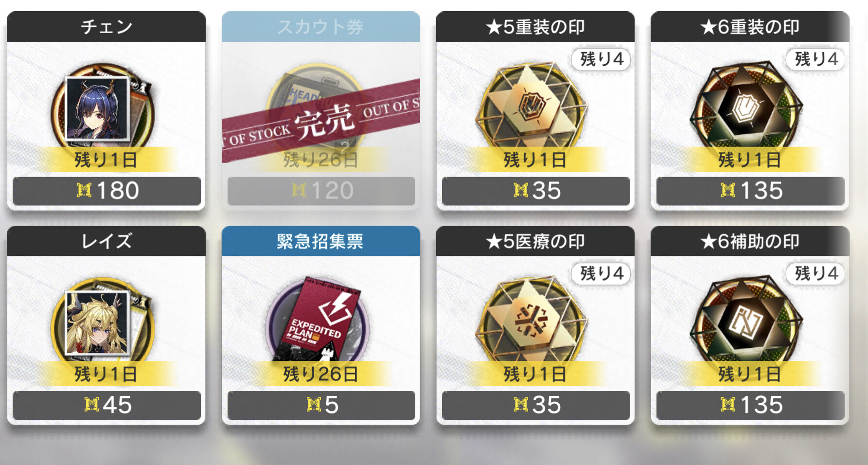Tap the 5 certificate price for 緊急招集票
This screenshot has height=465, width=868.
click(321, 405)
